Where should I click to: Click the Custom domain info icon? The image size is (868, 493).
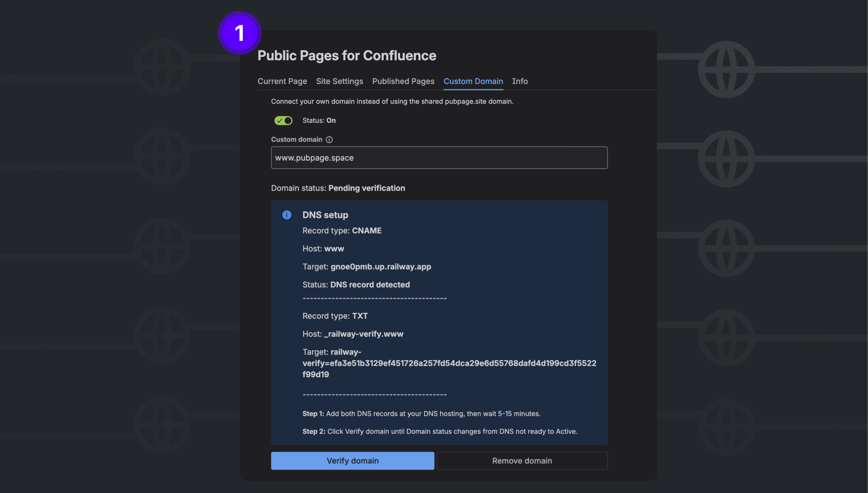[x=329, y=140]
